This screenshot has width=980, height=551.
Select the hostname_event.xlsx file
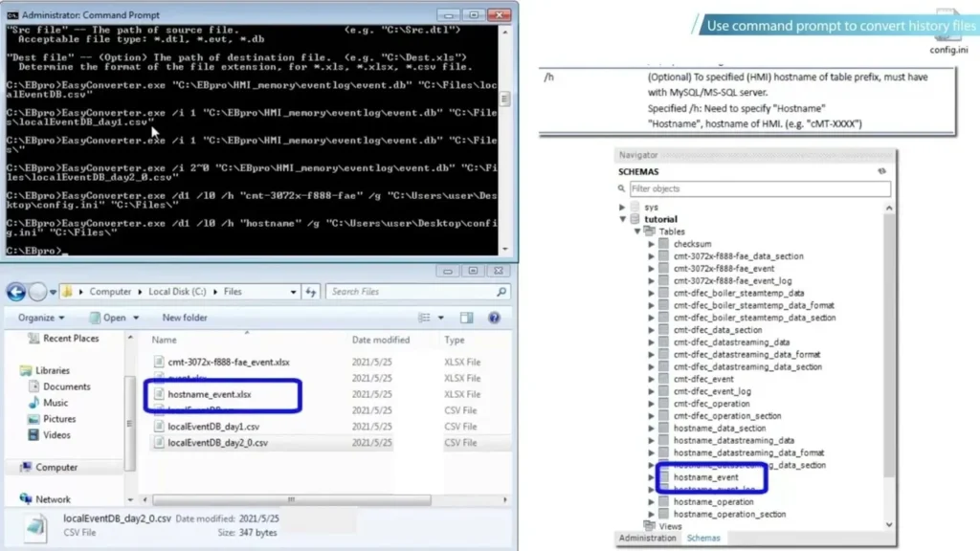pos(210,394)
